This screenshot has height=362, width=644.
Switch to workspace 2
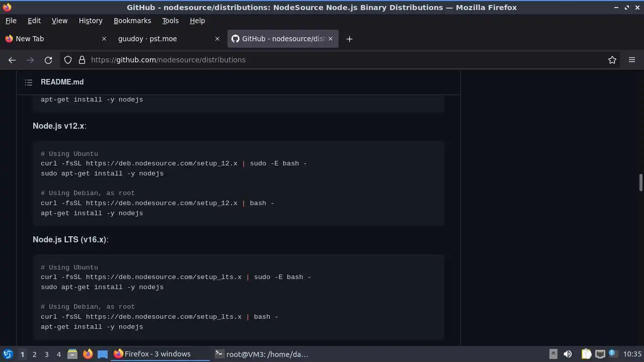(x=34, y=354)
